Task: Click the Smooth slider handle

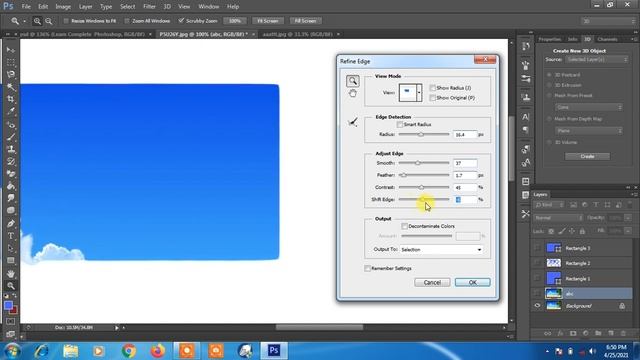Action: 418,163
